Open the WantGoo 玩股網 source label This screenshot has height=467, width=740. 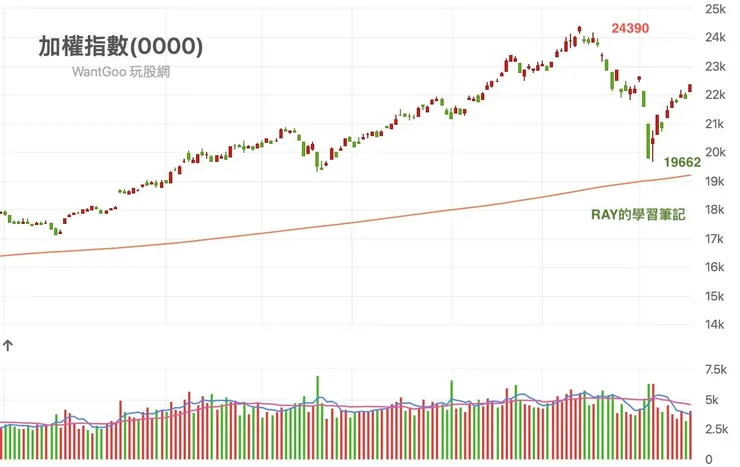(121, 72)
